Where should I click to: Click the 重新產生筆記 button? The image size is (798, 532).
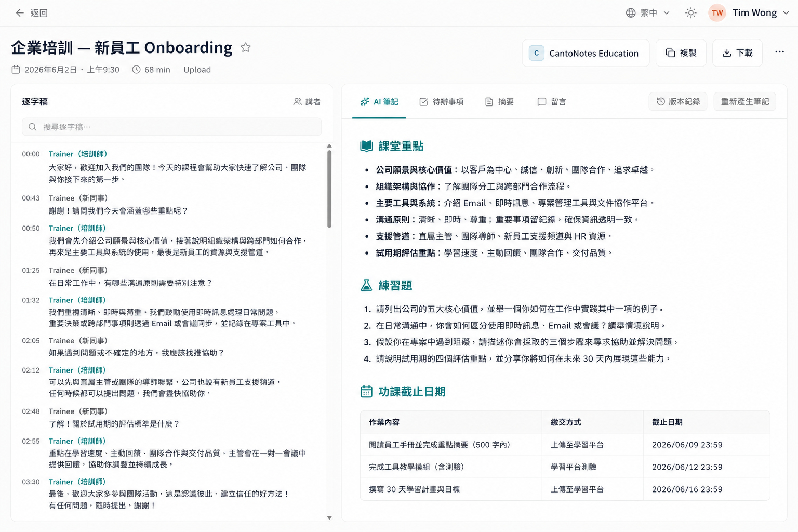(745, 101)
